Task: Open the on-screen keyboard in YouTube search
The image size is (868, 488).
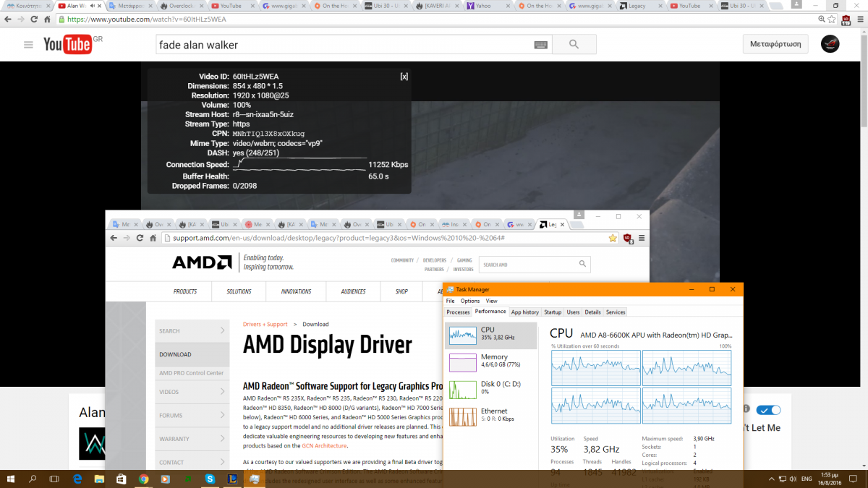Action: pyautogui.click(x=541, y=45)
